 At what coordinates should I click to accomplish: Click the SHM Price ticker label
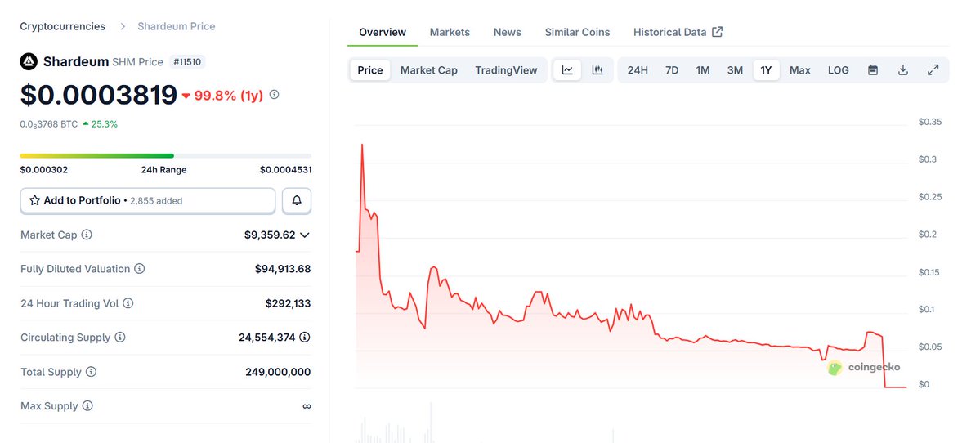click(x=137, y=62)
